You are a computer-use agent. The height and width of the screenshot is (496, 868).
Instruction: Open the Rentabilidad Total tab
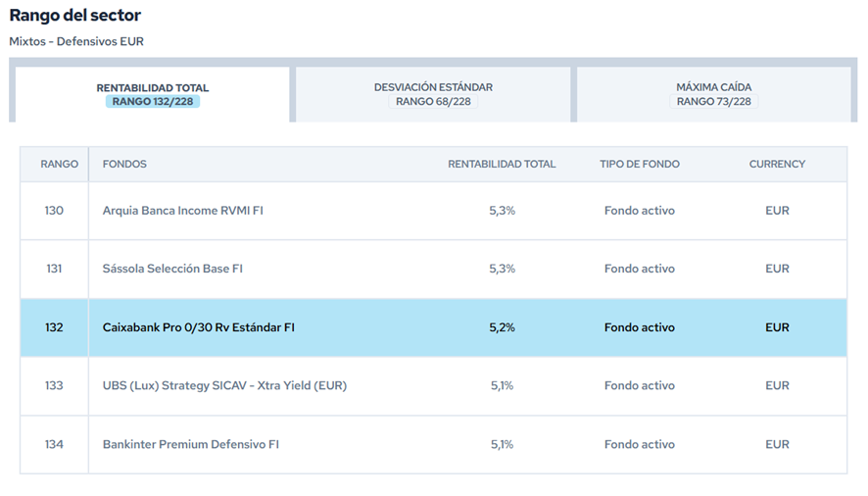[152, 95]
